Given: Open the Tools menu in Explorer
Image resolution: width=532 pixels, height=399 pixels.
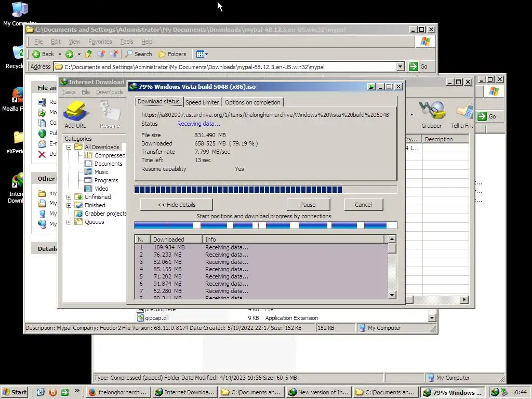Looking at the screenshot, I should (x=127, y=42).
